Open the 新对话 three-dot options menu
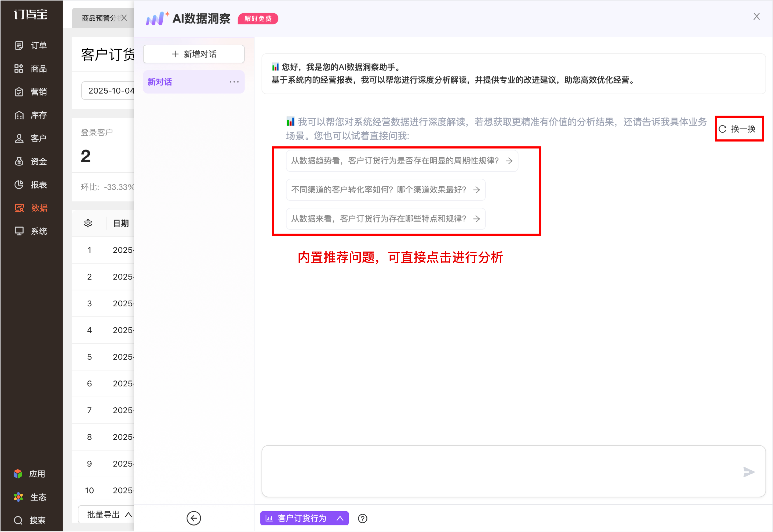This screenshot has height=532, width=773. pos(234,82)
